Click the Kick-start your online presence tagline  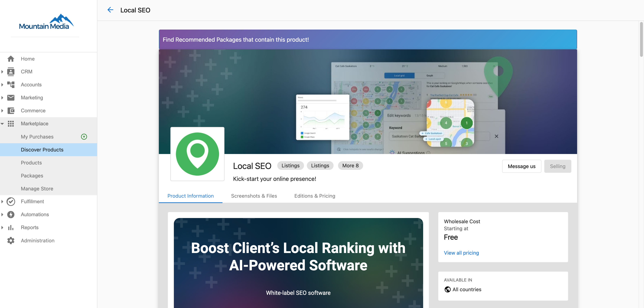(275, 179)
